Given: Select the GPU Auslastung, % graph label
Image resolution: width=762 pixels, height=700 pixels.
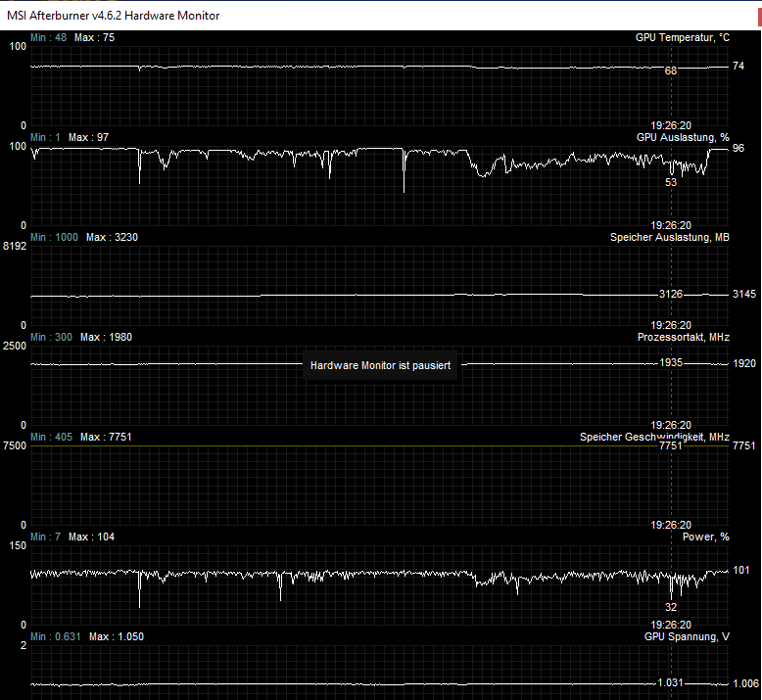Looking at the screenshot, I should (x=683, y=137).
